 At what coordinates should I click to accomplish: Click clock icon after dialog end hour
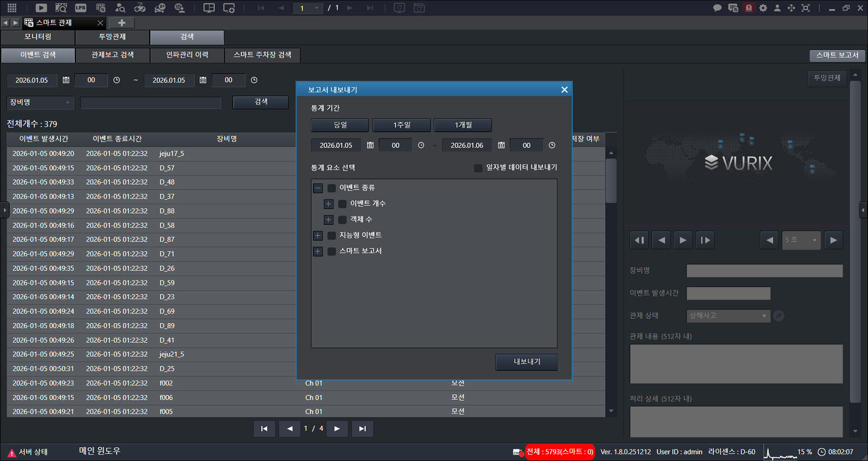[552, 145]
